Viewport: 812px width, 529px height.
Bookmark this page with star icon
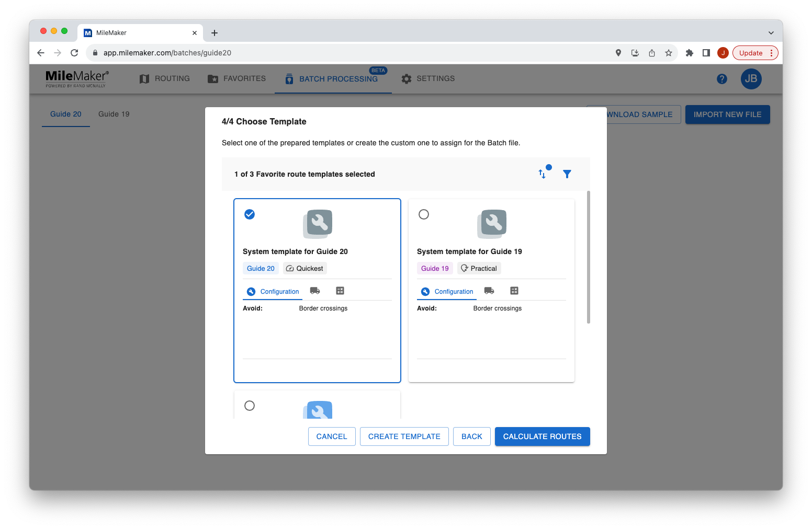click(x=669, y=53)
